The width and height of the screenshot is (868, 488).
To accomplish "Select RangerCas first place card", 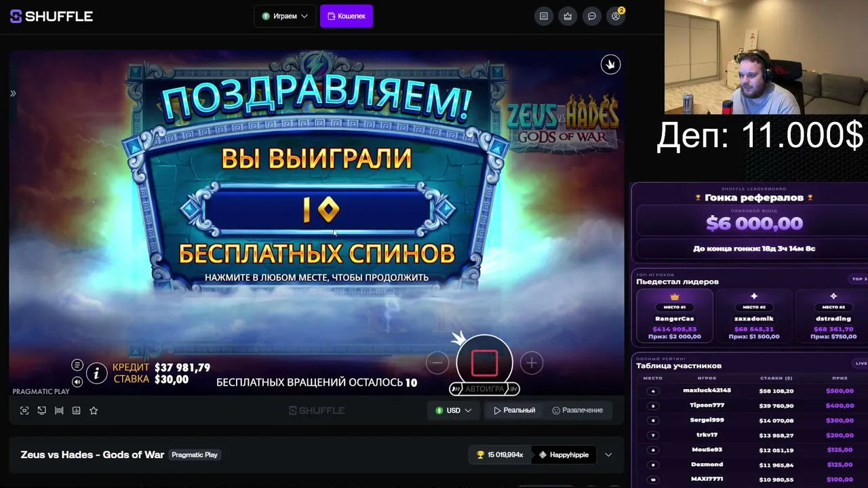I will point(675,317).
